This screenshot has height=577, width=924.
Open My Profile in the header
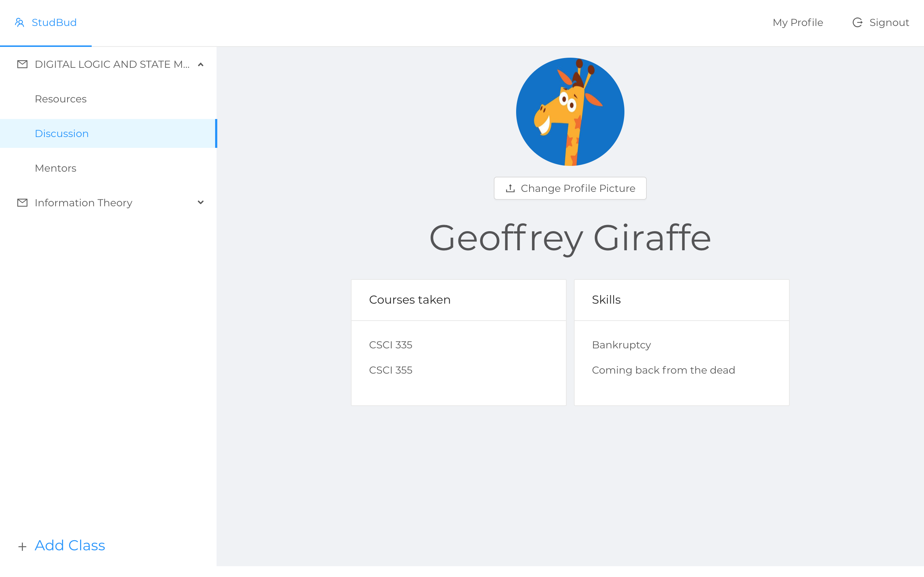[798, 22]
